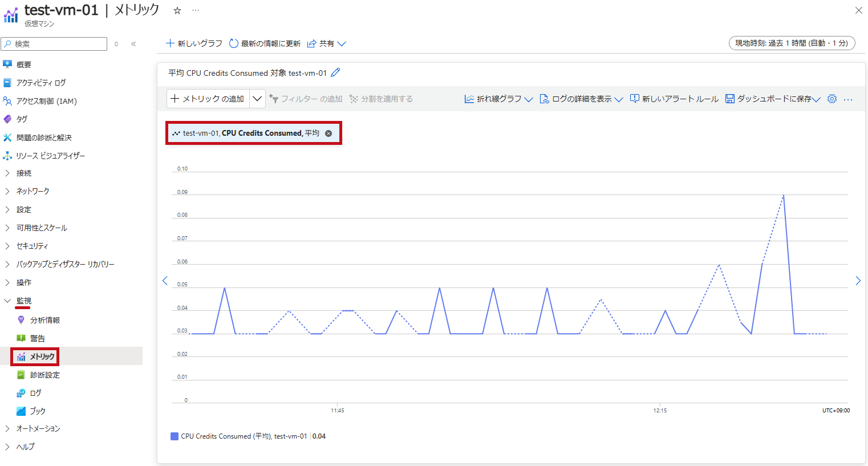Open the chart toolbar's more options ellipsis
Viewport: 868px width, 466px height.
848,99
